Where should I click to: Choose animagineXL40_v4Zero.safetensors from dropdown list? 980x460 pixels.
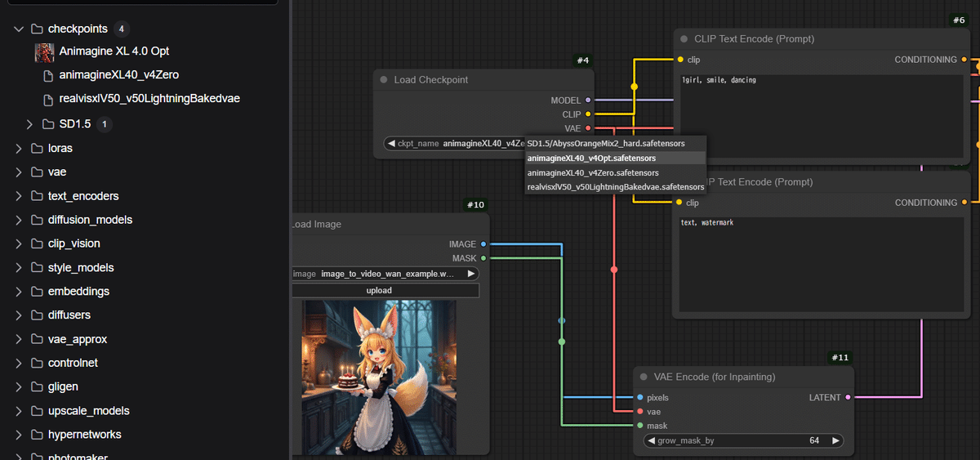click(616, 173)
